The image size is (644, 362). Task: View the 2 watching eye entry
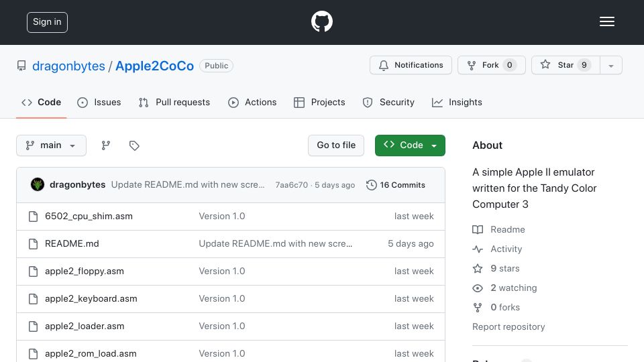(x=504, y=288)
